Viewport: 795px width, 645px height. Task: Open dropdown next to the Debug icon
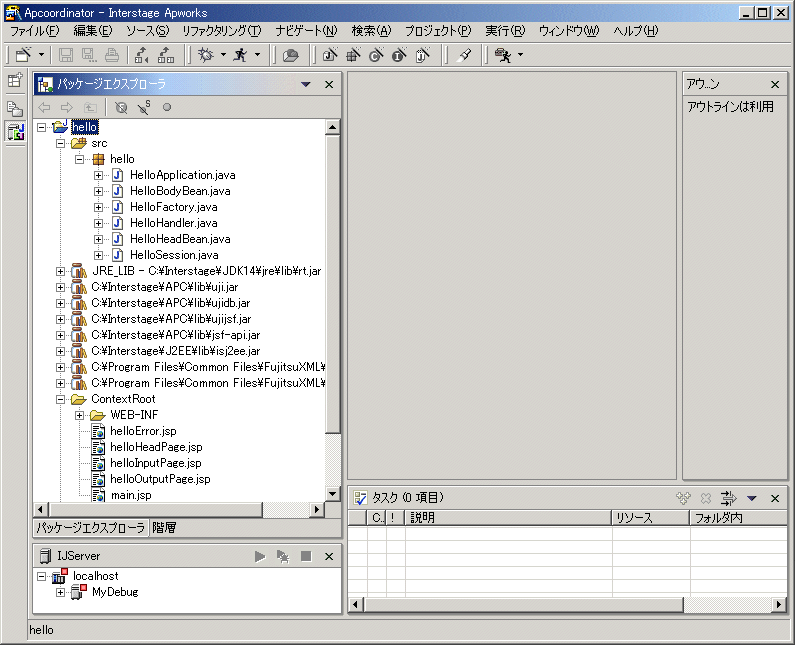click(223, 55)
